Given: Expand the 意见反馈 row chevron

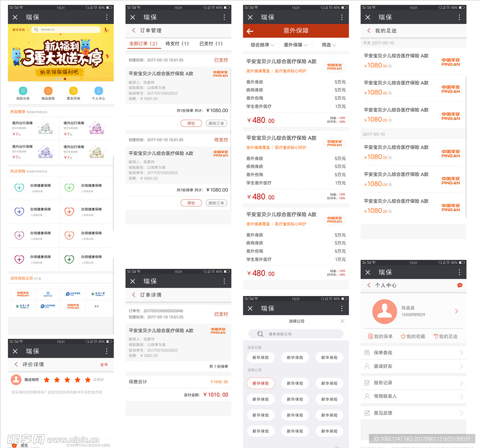Looking at the screenshot, I should pyautogui.click(x=461, y=413).
